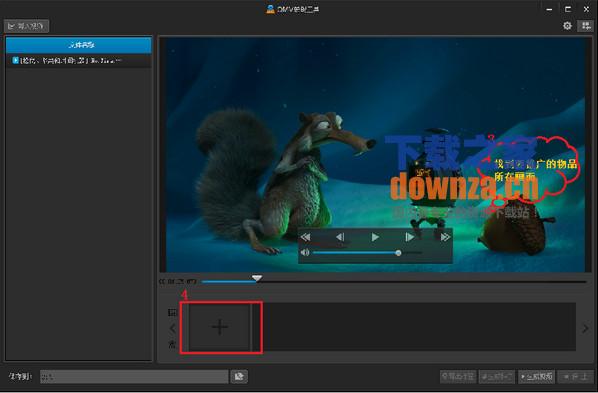The height and width of the screenshot is (393, 598).
Task: Click the text icon below the left arrow
Action: click(x=172, y=344)
